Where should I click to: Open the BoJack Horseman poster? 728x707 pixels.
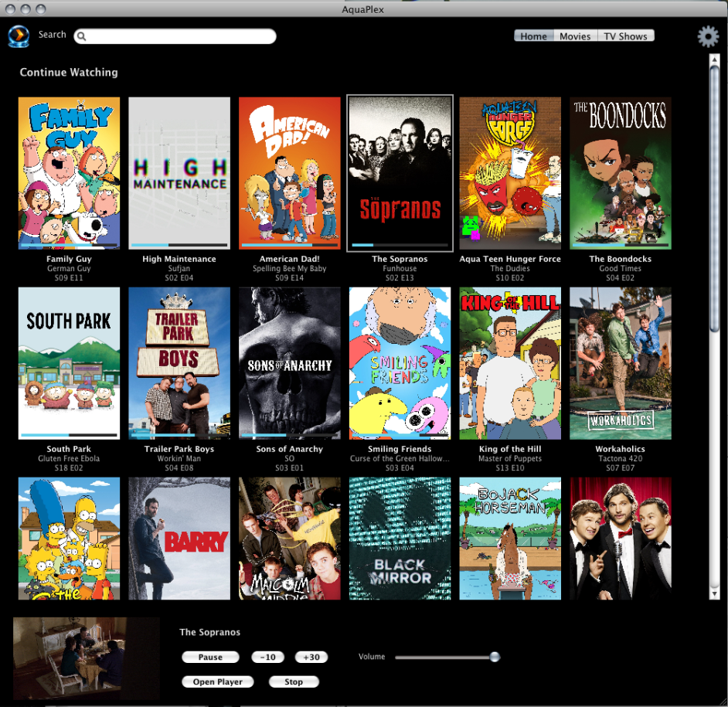coord(510,539)
